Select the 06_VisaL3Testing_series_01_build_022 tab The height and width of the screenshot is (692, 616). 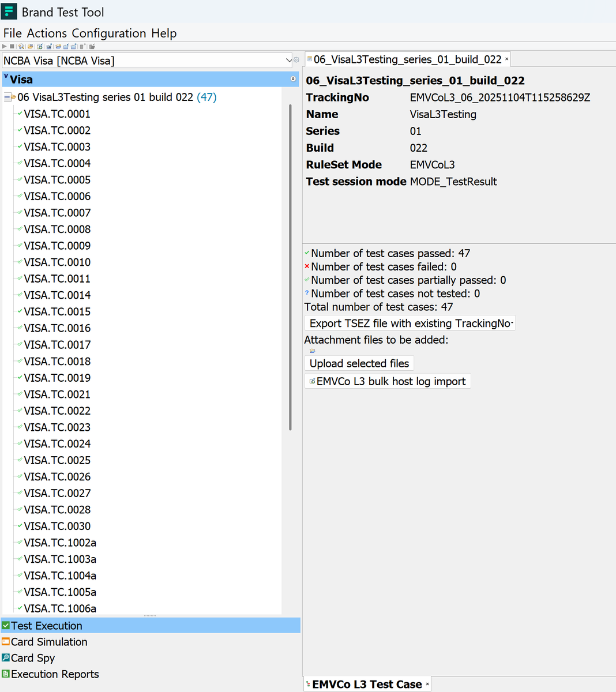click(x=407, y=59)
